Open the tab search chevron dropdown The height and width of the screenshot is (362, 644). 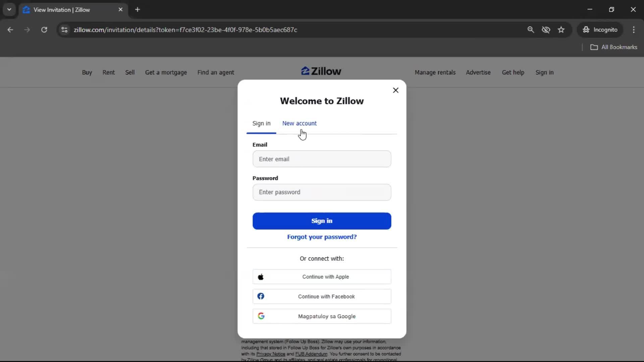(x=9, y=9)
